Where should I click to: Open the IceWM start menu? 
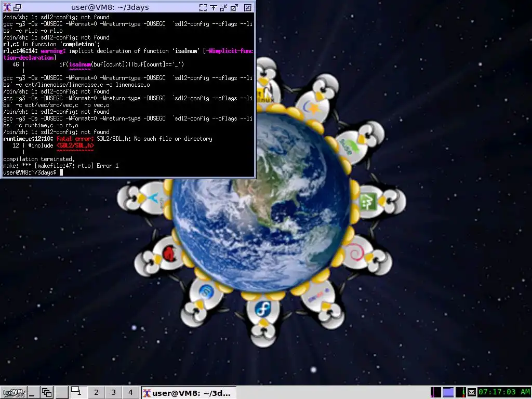(14, 393)
